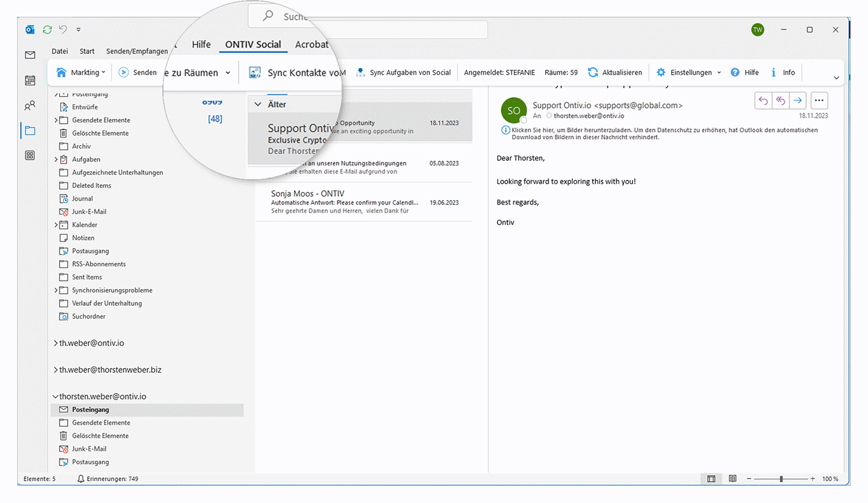Forward the email using arrow icon
868x503 pixels.
(x=797, y=101)
